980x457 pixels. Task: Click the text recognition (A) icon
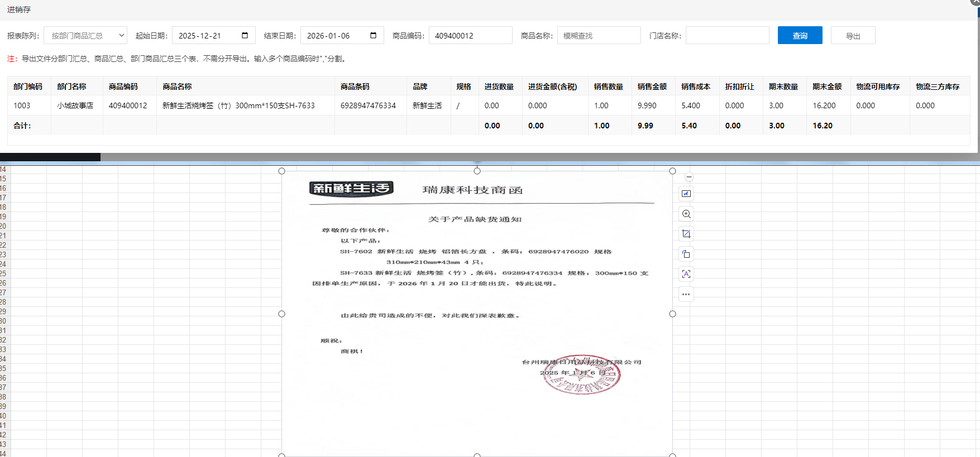click(686, 274)
